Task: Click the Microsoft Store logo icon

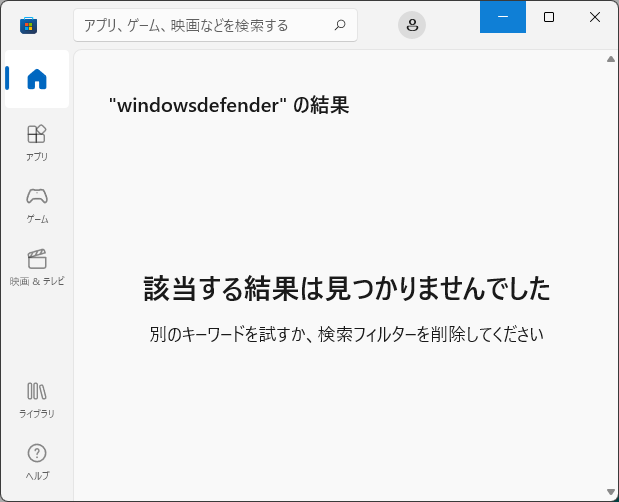Action: click(x=28, y=26)
